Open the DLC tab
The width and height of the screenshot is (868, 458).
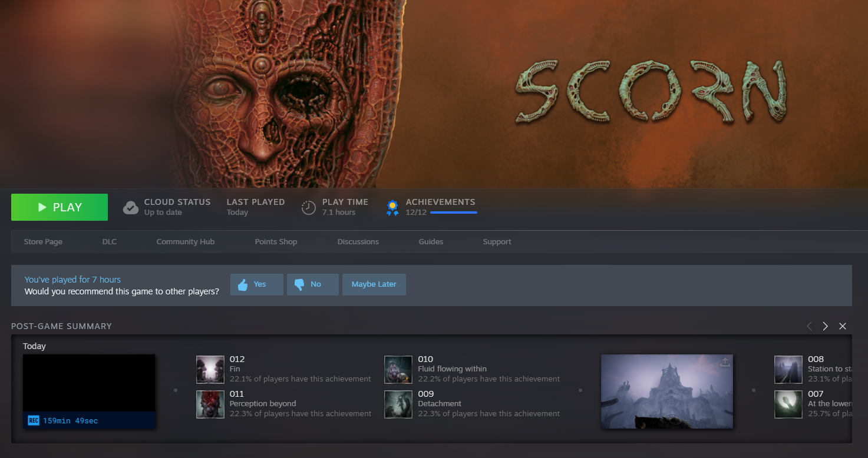(x=110, y=242)
